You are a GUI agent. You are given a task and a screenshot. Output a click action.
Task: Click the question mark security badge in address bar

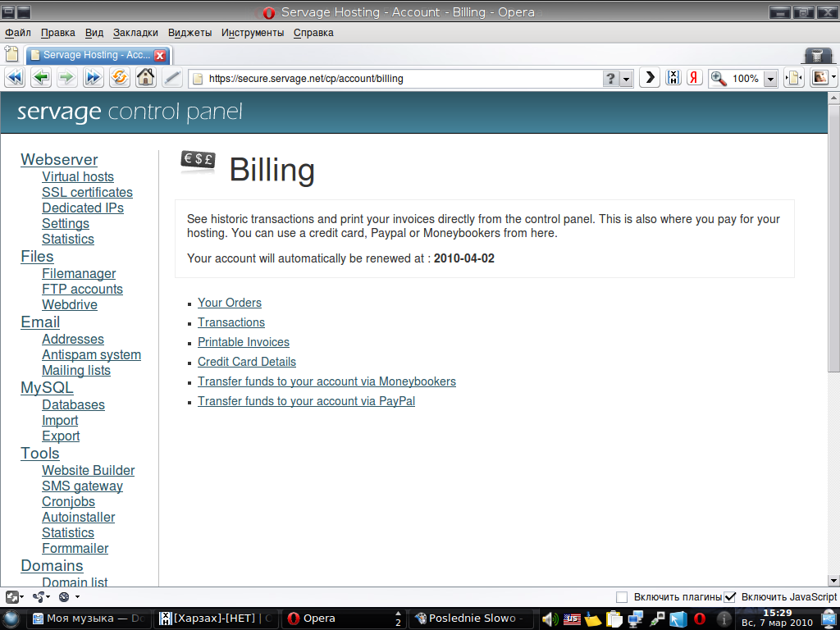610,79
